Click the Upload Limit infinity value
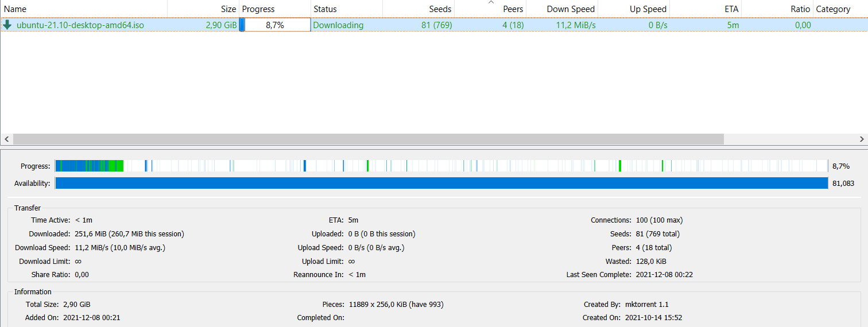 point(351,261)
